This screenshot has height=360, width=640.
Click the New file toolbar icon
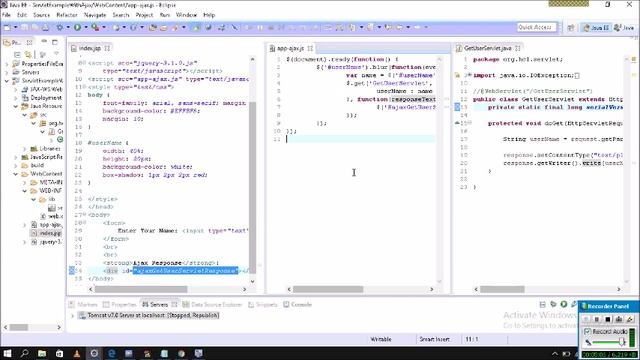pyautogui.click(x=7, y=27)
